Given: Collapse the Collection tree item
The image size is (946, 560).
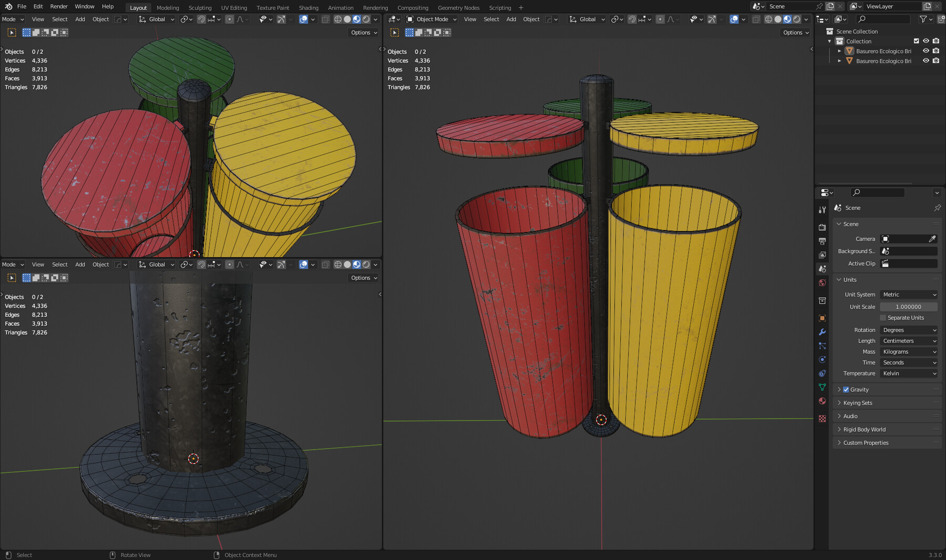Looking at the screenshot, I should [830, 41].
